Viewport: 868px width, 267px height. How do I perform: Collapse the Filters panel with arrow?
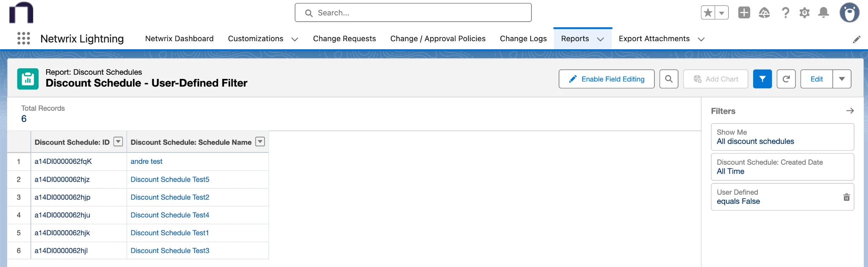click(x=850, y=111)
